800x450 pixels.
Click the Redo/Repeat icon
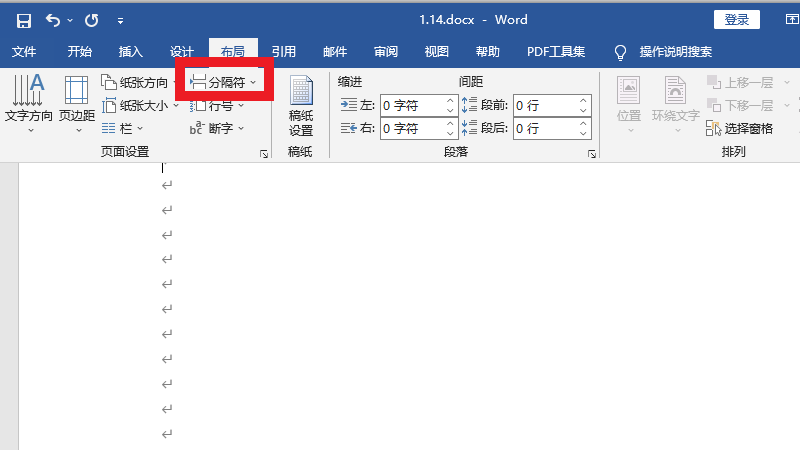(92, 20)
